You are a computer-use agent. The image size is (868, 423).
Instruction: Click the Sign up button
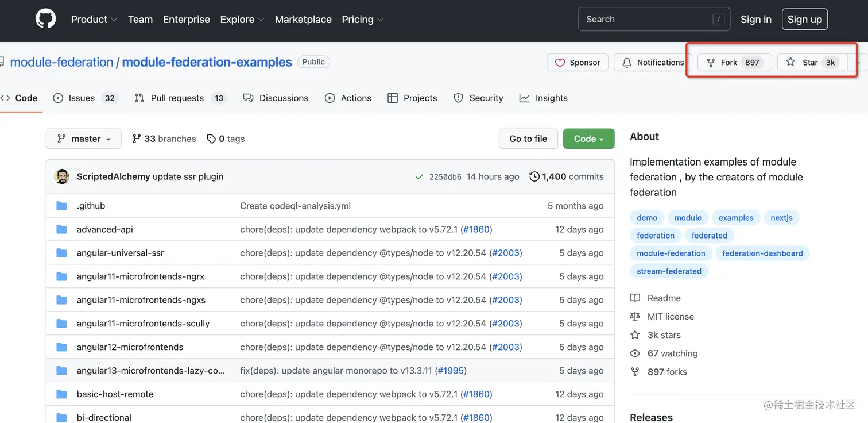coord(804,19)
